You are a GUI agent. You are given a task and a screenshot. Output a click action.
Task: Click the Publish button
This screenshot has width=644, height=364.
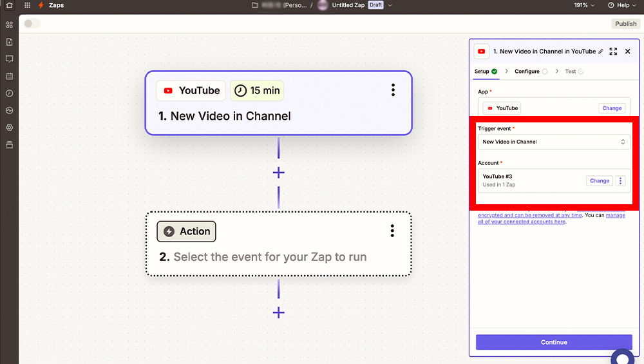[625, 24]
